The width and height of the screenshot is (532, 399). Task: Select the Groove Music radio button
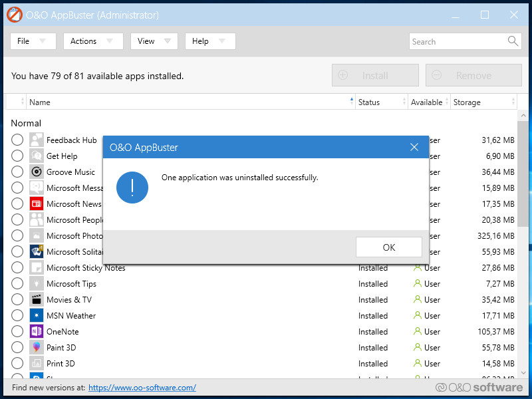tap(17, 172)
